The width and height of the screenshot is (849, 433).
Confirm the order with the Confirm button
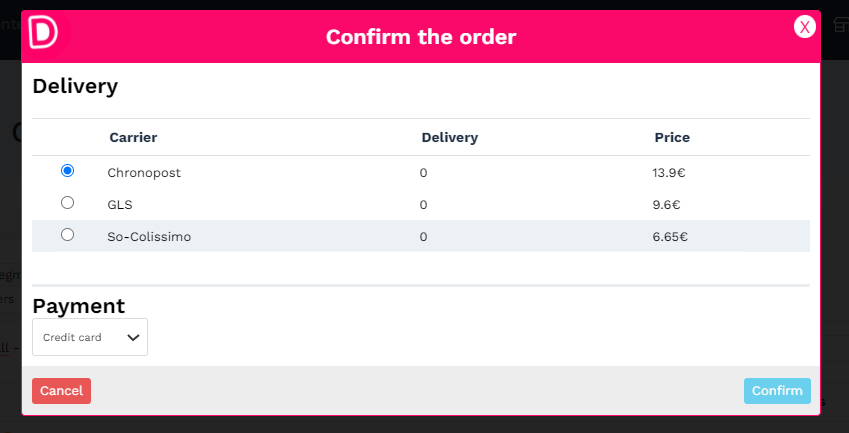777,391
